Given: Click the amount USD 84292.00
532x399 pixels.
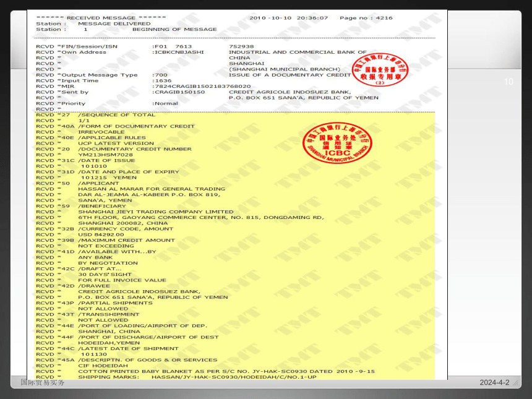Looking at the screenshot, I should [x=101, y=235].
